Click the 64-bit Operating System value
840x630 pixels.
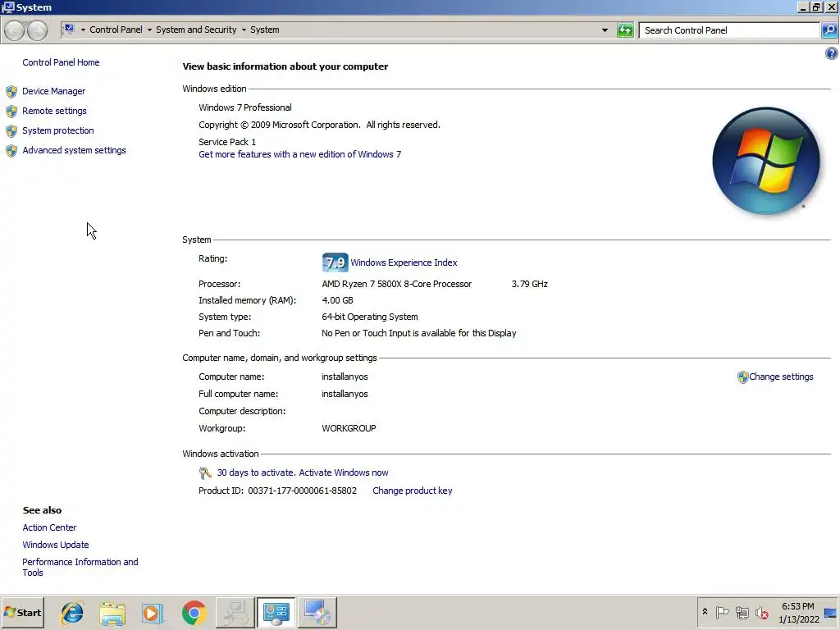[370, 317]
